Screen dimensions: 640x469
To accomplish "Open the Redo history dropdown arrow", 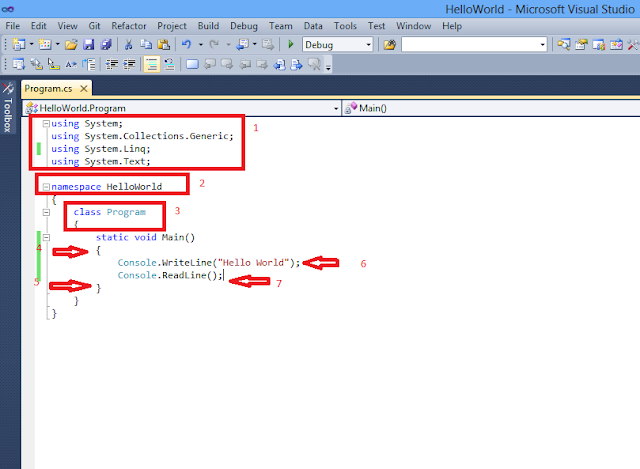I will 228,44.
